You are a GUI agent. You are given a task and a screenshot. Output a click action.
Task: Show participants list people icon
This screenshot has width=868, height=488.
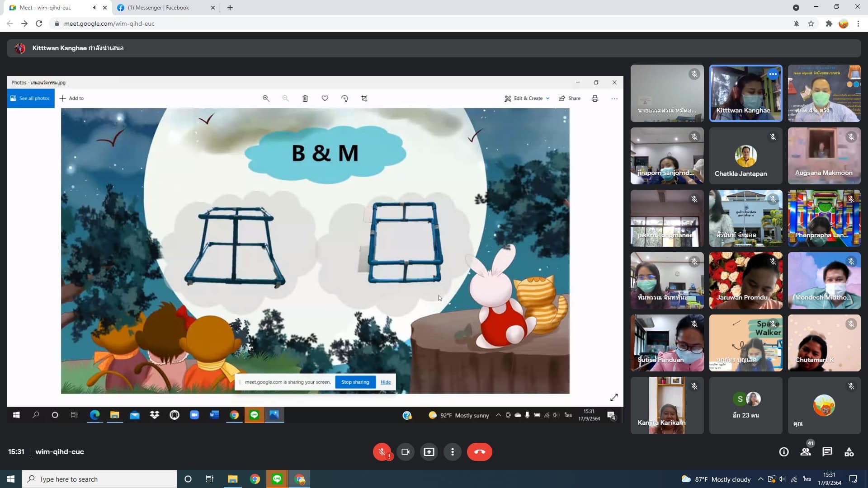pyautogui.click(x=806, y=452)
